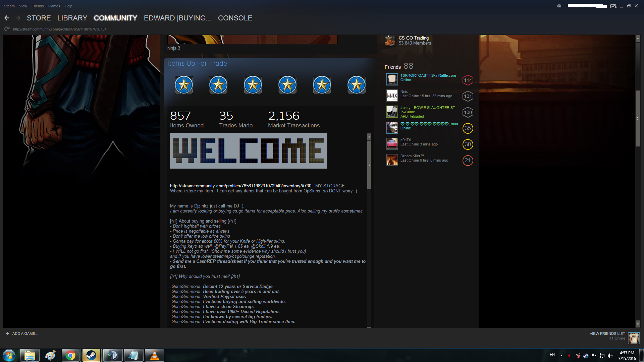The image size is (644, 362).
Task: Switch to the LIBRARY tab
Action: [x=72, y=18]
